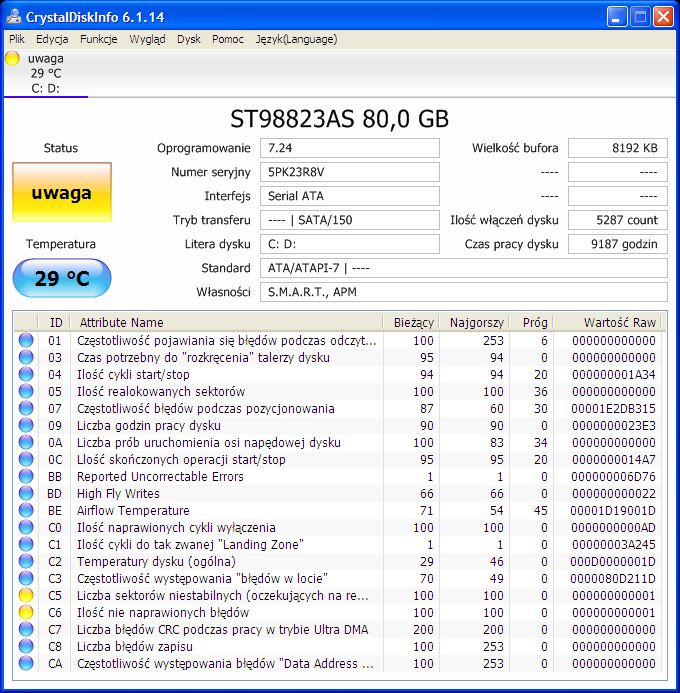The height and width of the screenshot is (693, 680).
Task: Click the status icon for attribute C0
Action: pos(26,527)
